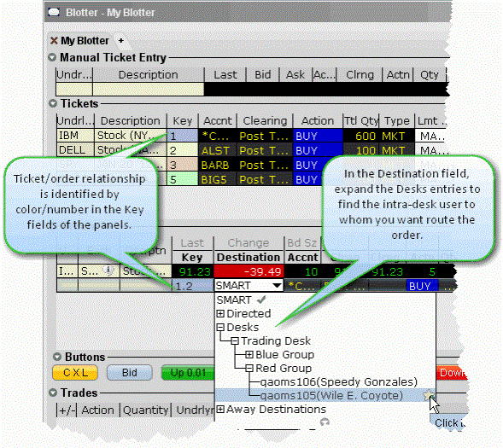Click the BARB account cell

pyautogui.click(x=218, y=165)
